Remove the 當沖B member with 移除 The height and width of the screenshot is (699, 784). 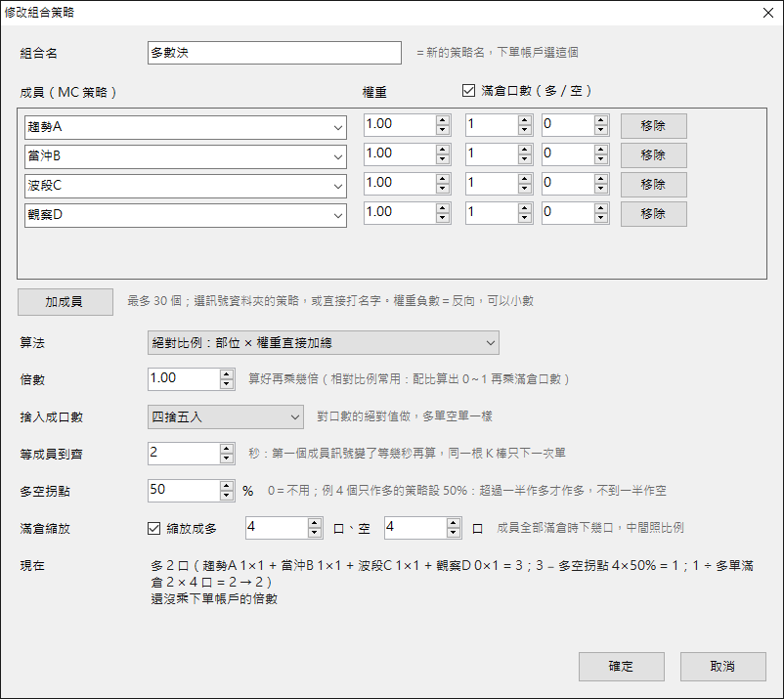[654, 155]
